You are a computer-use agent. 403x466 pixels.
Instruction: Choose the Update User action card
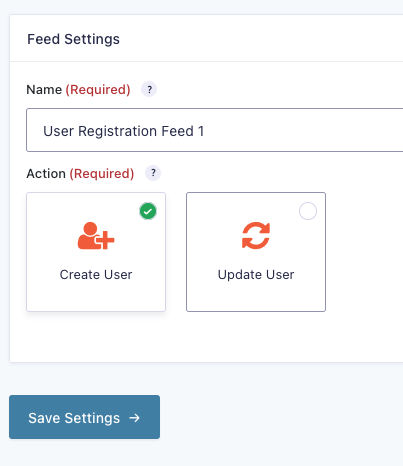(256, 252)
